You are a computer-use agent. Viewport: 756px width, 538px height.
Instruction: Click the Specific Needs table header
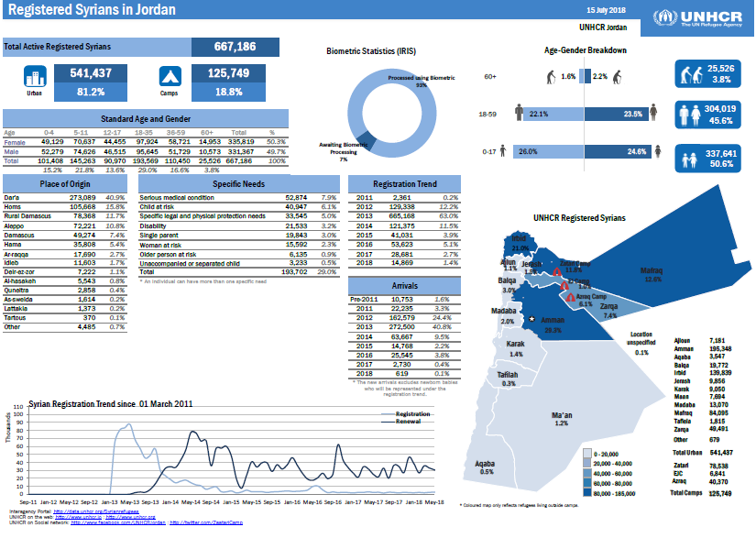(x=238, y=183)
